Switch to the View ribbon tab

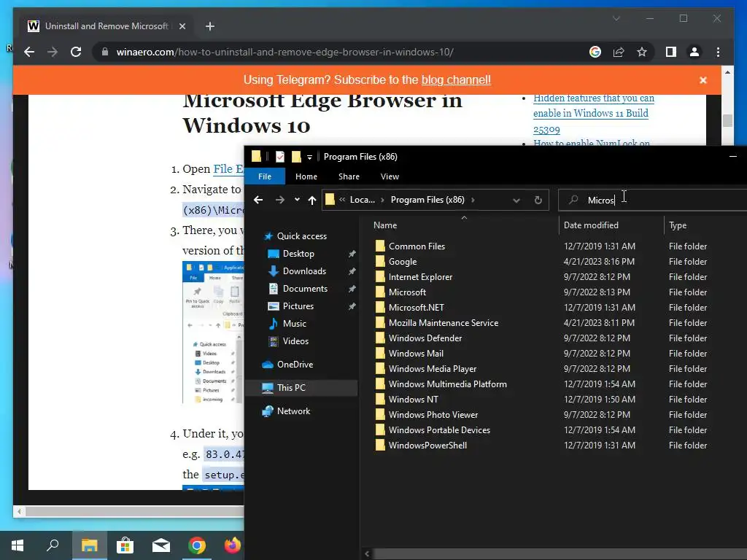click(x=390, y=176)
